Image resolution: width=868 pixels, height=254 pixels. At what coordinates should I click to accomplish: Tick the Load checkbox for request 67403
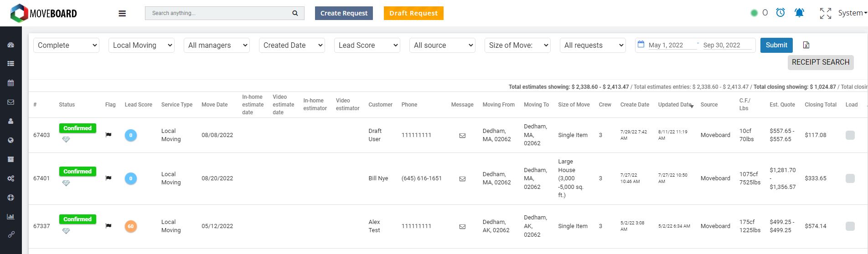[850, 135]
